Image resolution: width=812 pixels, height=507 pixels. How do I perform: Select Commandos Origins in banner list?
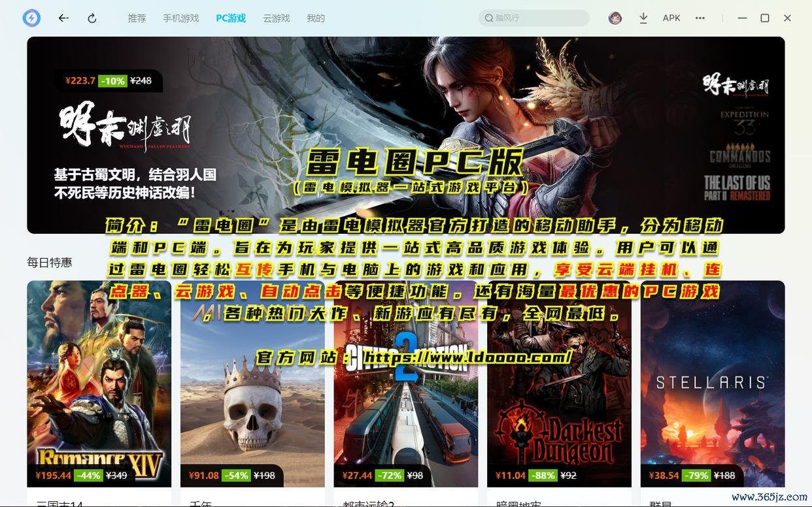click(740, 155)
